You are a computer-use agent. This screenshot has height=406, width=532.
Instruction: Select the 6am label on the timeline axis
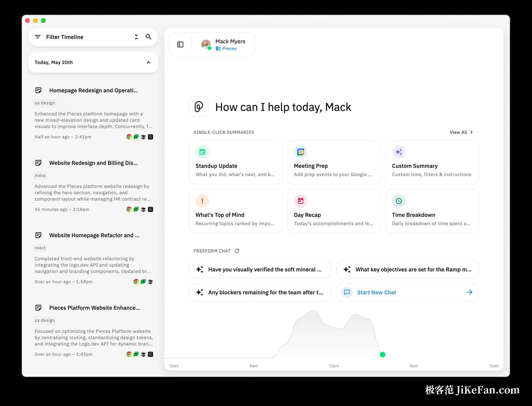[x=254, y=366]
